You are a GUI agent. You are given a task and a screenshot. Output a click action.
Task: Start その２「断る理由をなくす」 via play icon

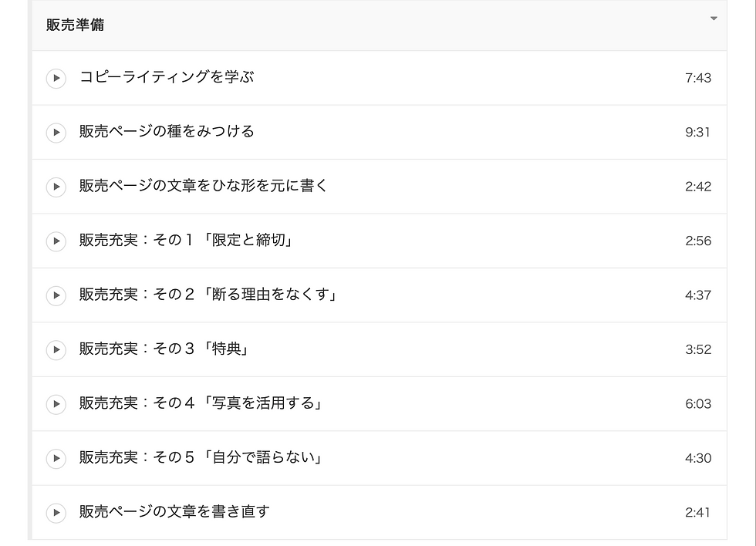coord(56,295)
